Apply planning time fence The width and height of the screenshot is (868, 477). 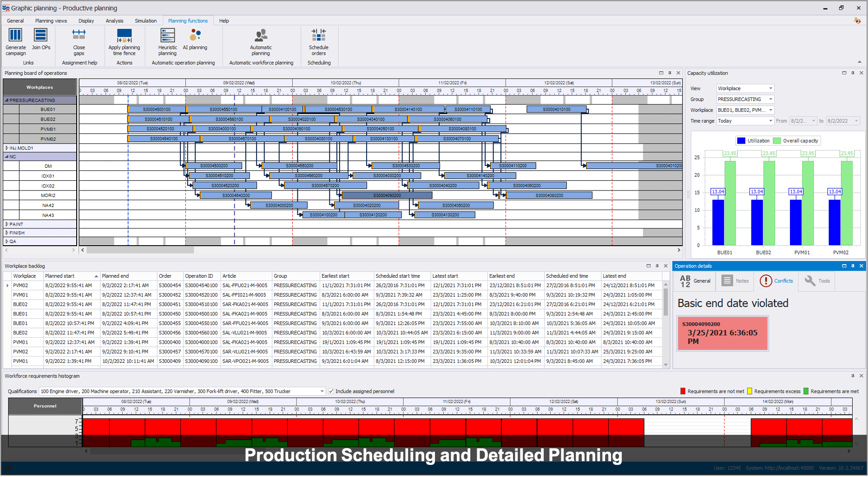point(124,36)
